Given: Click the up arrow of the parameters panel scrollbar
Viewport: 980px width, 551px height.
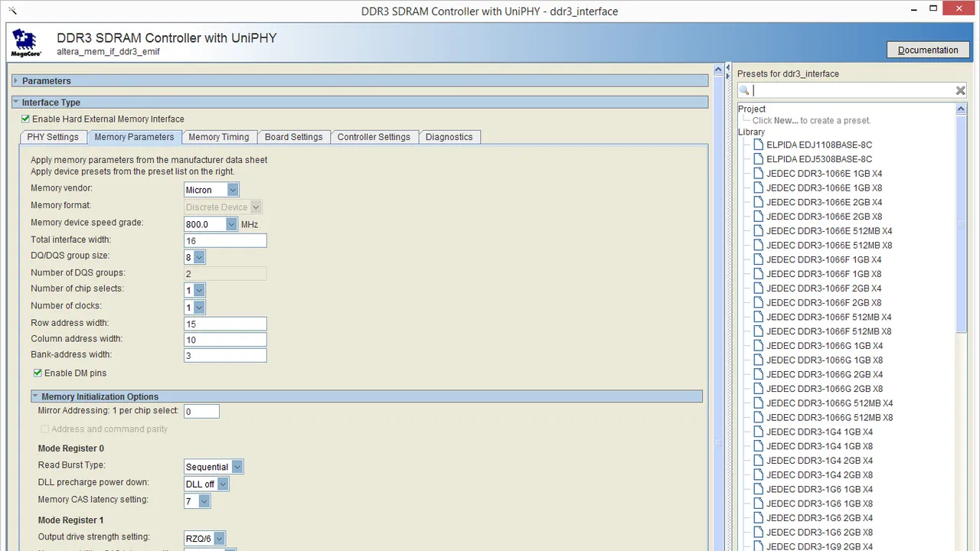Looking at the screenshot, I should (x=717, y=70).
